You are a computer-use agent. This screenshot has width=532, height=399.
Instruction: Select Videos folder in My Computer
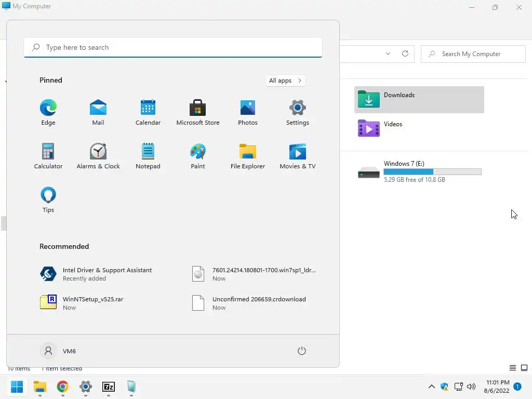(419, 128)
